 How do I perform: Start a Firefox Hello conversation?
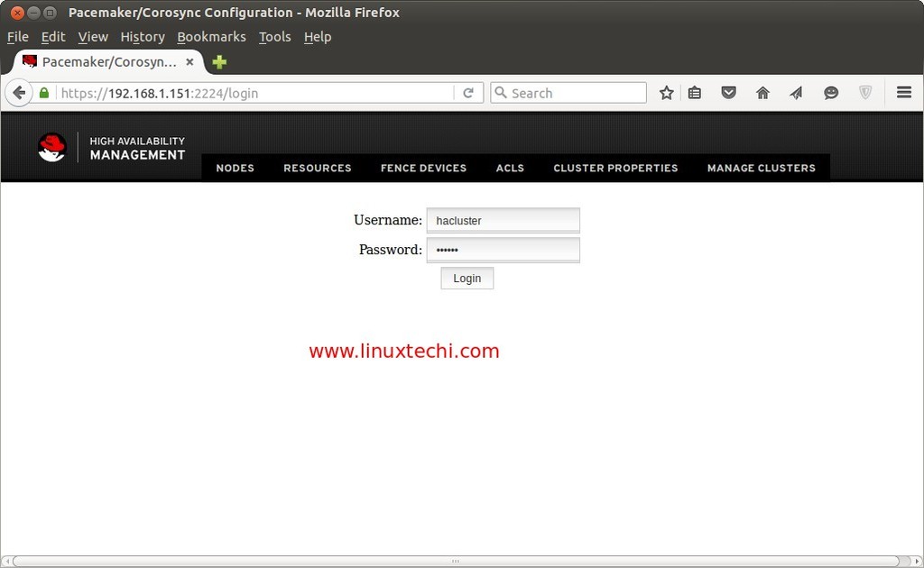[830, 92]
